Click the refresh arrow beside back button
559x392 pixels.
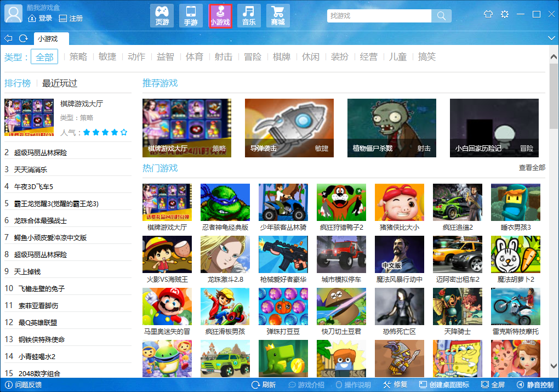point(24,38)
